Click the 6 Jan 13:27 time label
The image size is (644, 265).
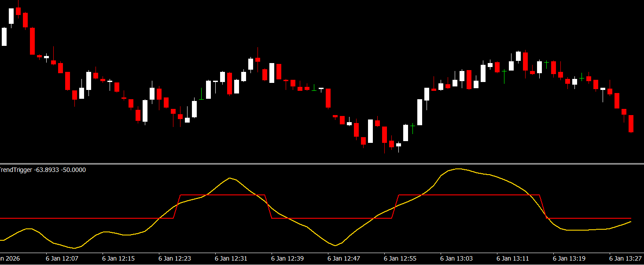626,258
